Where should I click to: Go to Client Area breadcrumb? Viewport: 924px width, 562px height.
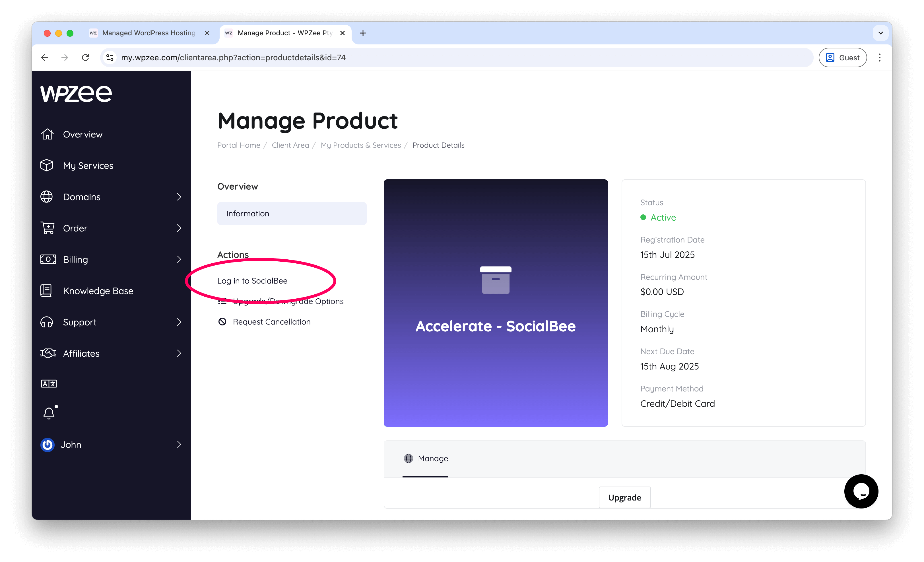coord(290,145)
